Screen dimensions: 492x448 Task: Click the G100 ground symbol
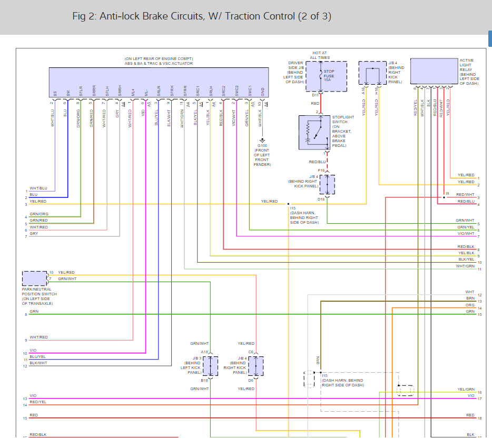(x=262, y=140)
